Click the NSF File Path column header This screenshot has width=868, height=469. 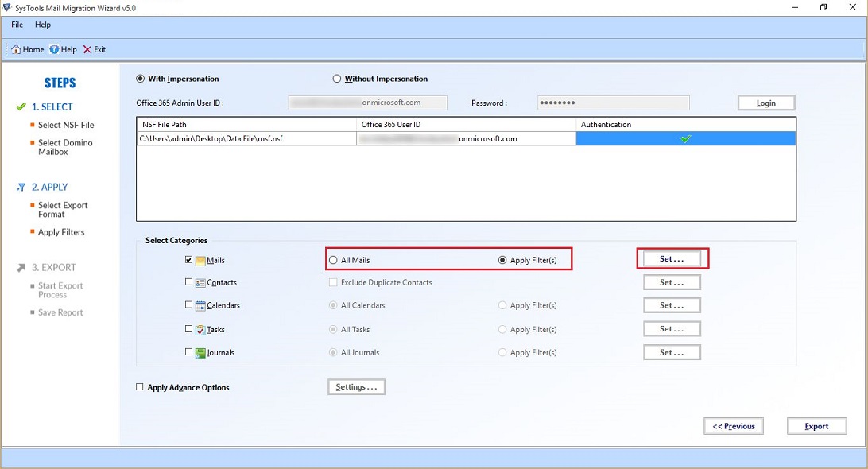tap(246, 125)
